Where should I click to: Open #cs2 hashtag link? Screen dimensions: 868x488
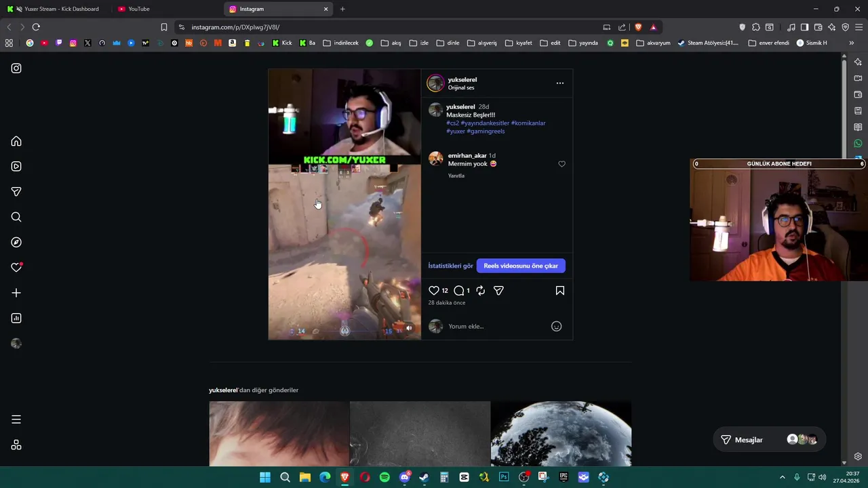point(452,123)
